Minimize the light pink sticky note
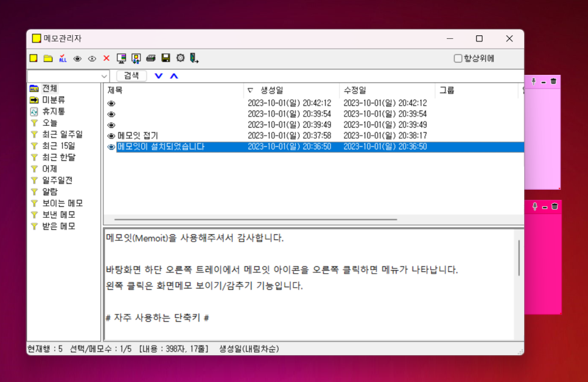This screenshot has height=382, width=588. 544,82
